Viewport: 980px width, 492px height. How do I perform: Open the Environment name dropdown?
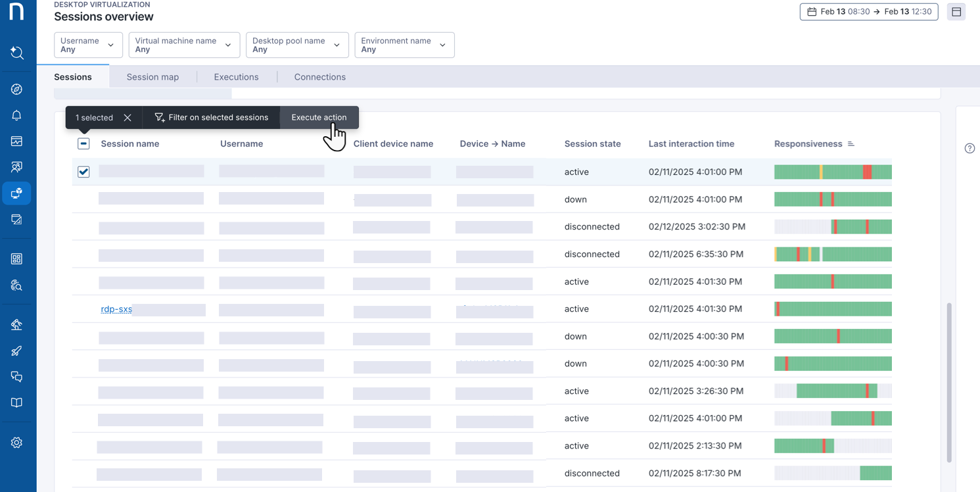(404, 45)
